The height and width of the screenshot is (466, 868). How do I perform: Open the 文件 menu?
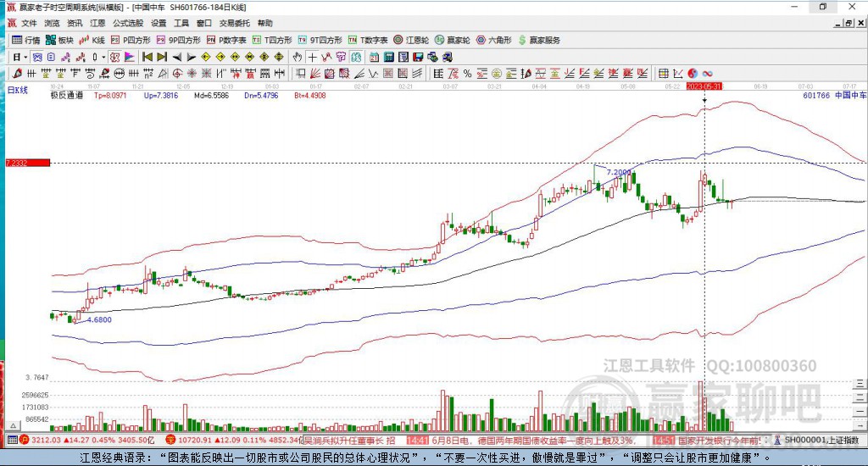pos(29,23)
